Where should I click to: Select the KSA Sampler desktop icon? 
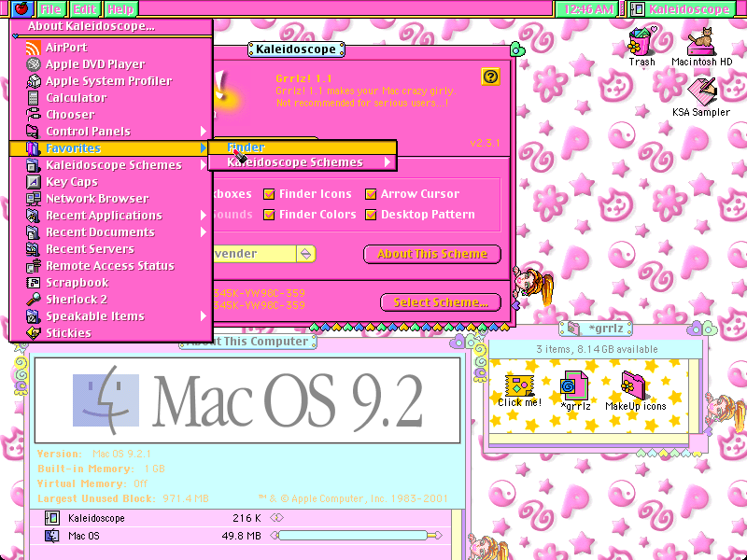pyautogui.click(x=701, y=91)
